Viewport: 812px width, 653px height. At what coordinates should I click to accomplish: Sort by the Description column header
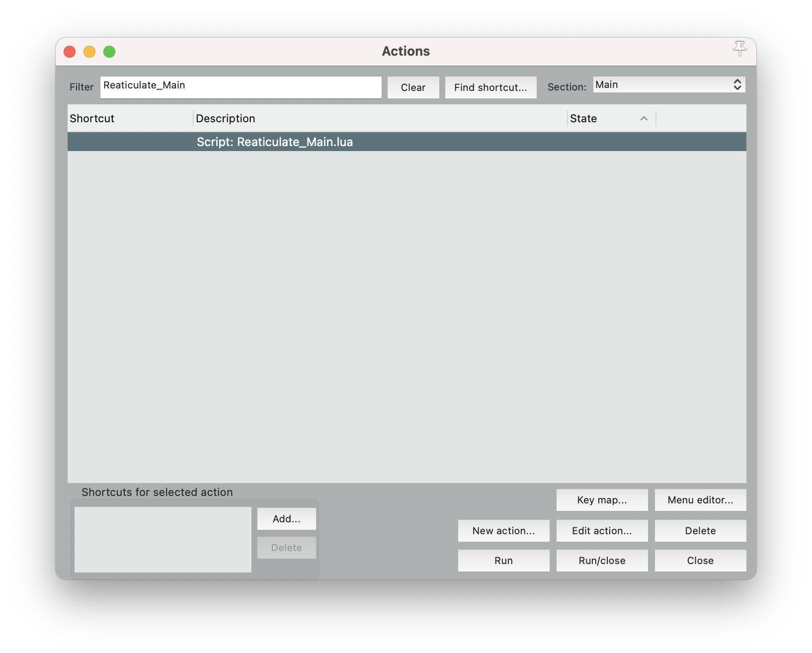coord(380,119)
